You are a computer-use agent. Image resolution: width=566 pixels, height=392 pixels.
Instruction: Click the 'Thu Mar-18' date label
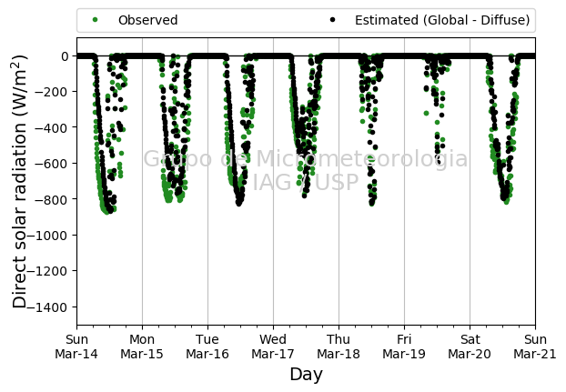(339, 347)
